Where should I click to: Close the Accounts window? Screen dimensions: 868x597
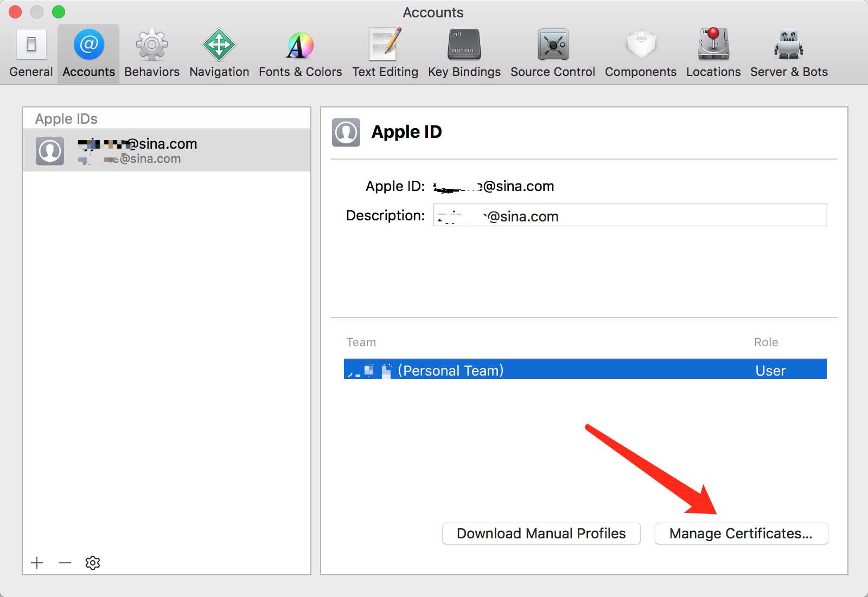(15, 12)
